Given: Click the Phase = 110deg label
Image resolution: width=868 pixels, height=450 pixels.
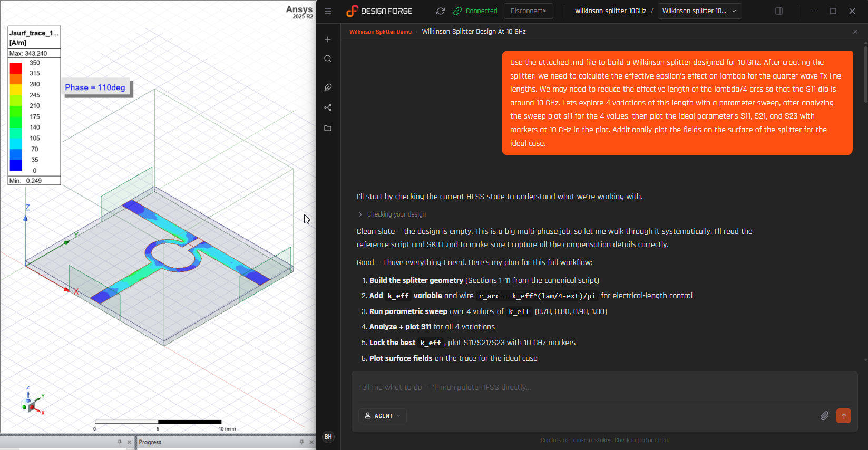Looking at the screenshot, I should pos(95,87).
